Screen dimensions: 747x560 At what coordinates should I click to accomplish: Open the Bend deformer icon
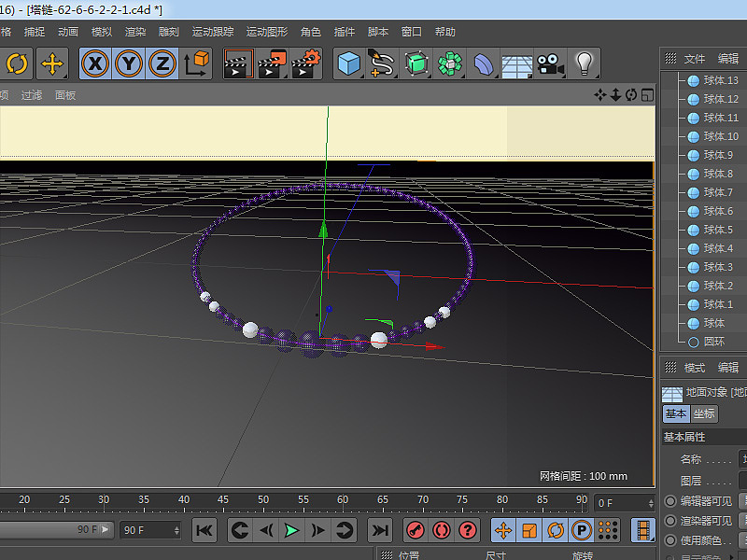[x=483, y=63]
